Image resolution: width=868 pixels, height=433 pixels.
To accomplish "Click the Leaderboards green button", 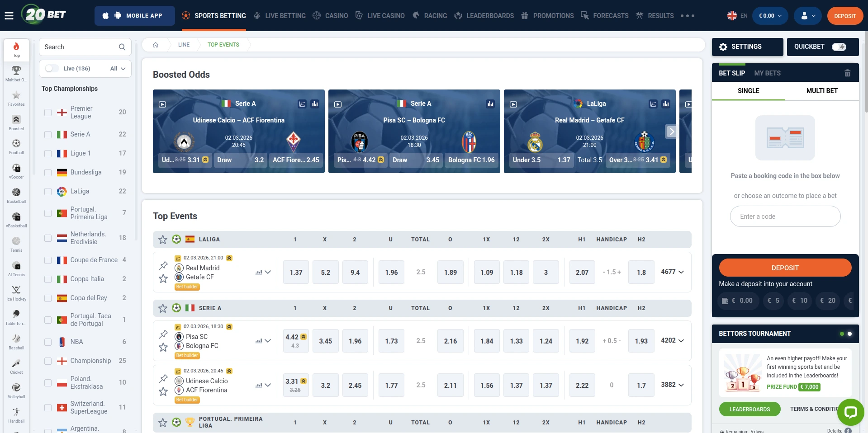I will pos(749,409).
